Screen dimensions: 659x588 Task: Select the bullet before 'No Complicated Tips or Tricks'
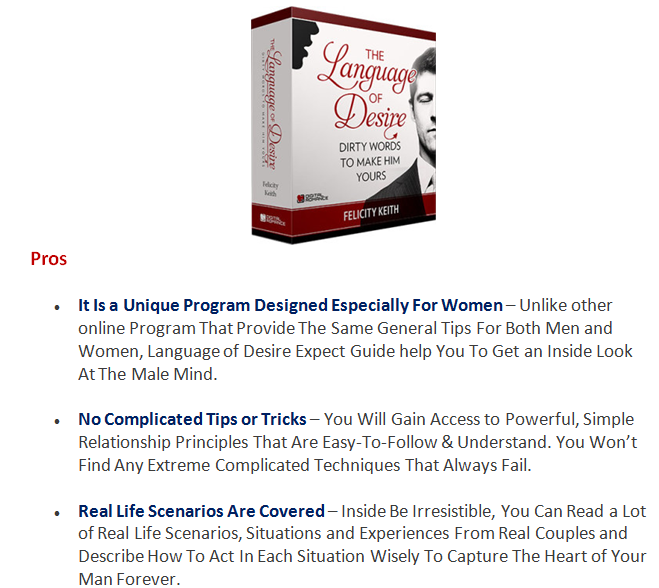coord(57,421)
